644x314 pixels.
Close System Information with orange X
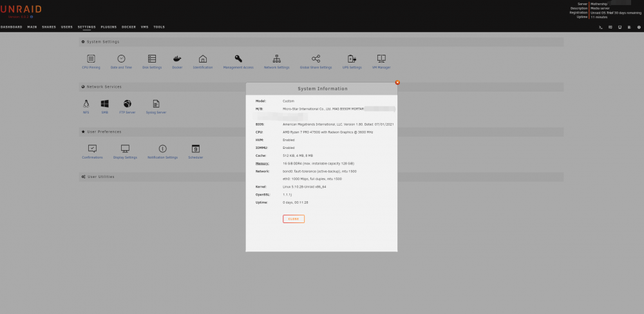pos(397,83)
